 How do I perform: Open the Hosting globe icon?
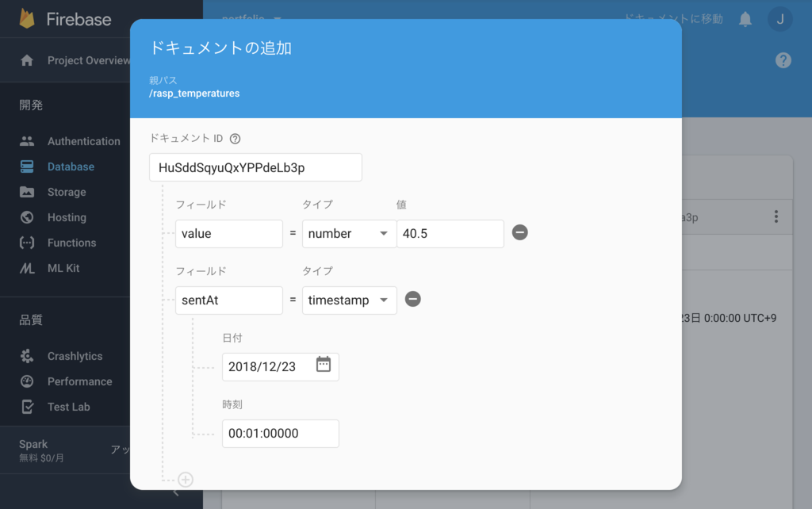click(27, 217)
